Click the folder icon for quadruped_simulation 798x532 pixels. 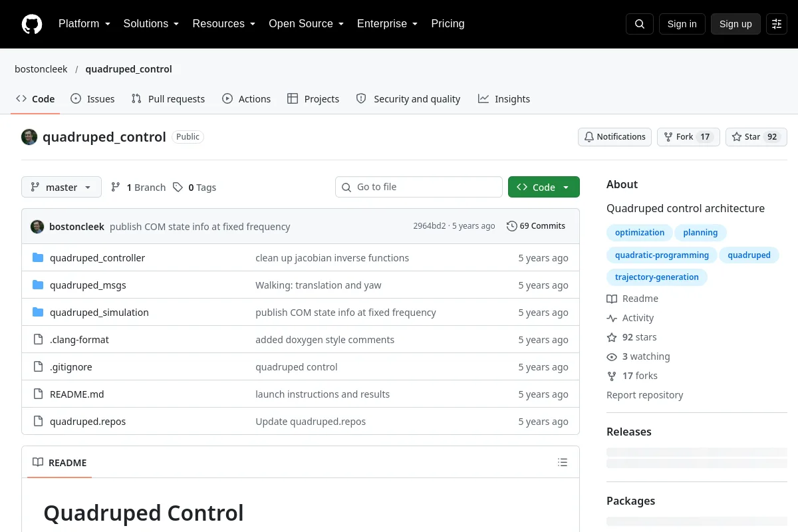click(38, 313)
